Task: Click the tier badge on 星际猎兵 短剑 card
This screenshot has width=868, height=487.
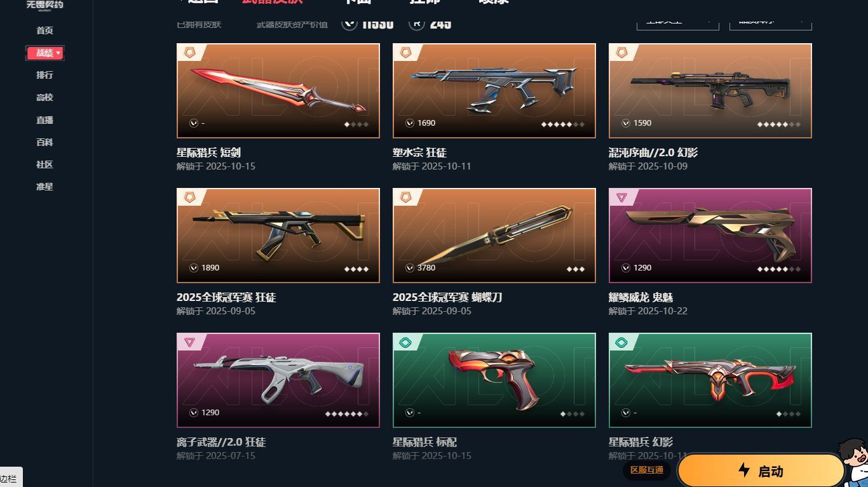Action: pos(189,53)
